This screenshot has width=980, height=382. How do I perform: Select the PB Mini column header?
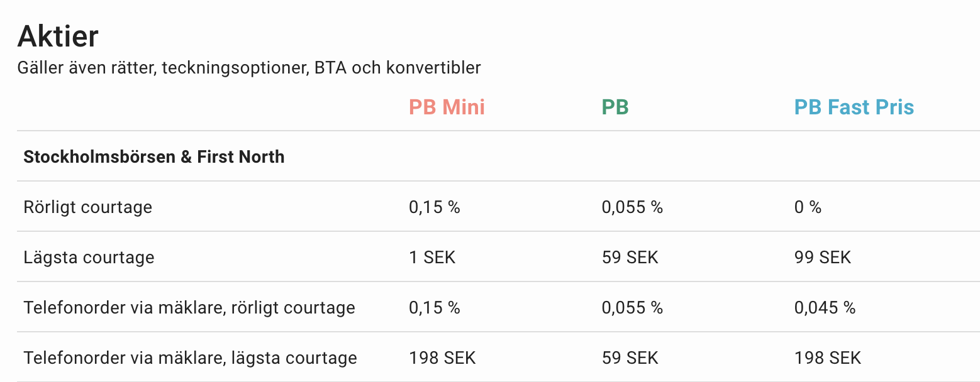pos(447,107)
